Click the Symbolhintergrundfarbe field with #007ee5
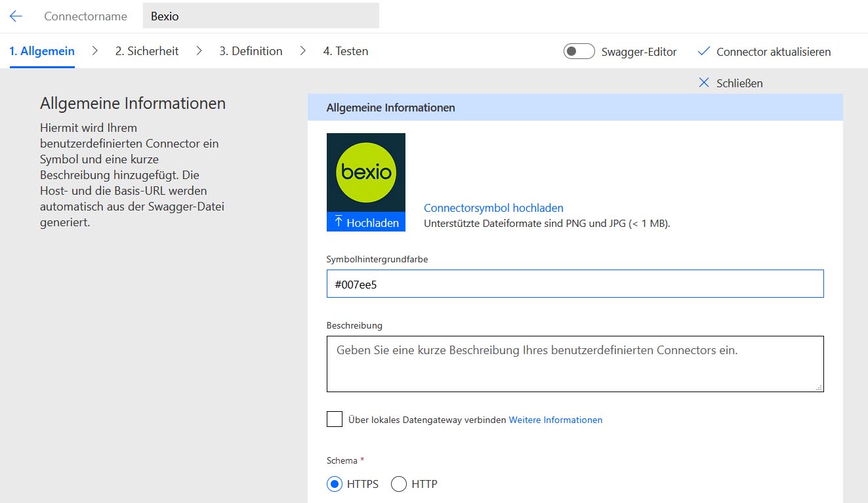This screenshot has height=503, width=868. point(575,284)
